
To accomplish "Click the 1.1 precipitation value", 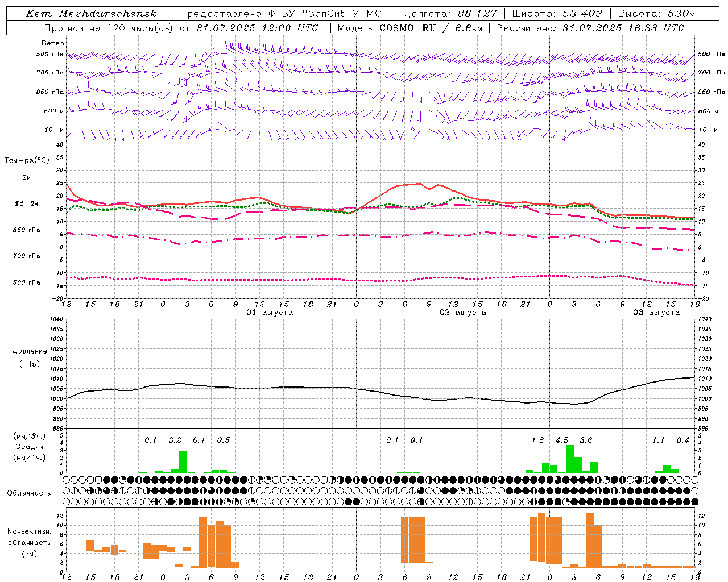I will point(659,440).
